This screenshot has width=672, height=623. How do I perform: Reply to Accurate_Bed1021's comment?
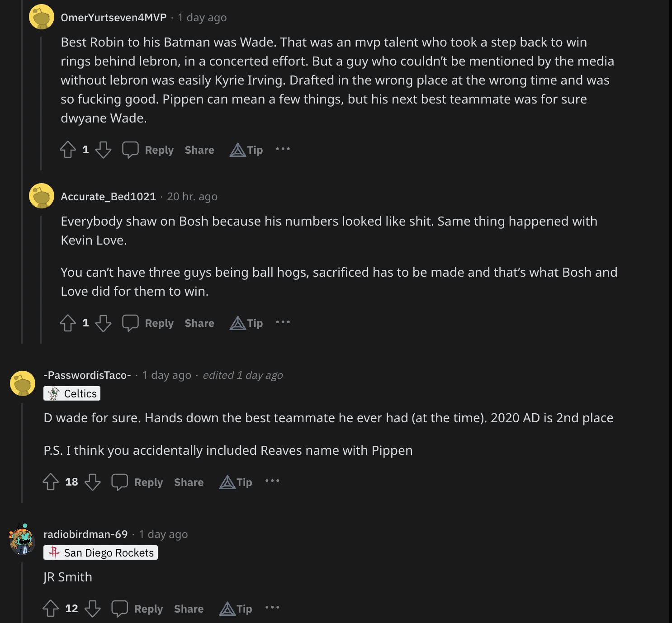(148, 323)
